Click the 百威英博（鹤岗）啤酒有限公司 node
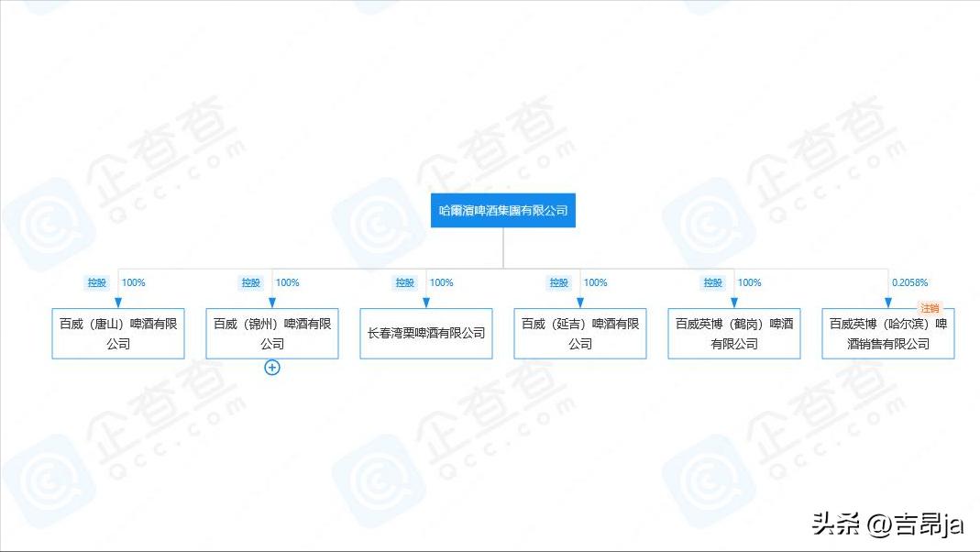Image resolution: width=980 pixels, height=552 pixels. [734, 333]
